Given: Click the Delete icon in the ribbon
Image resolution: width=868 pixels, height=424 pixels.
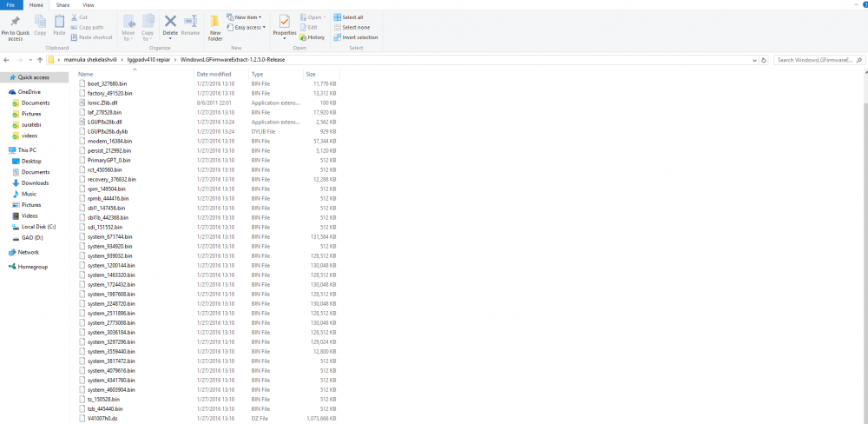Looking at the screenshot, I should [x=170, y=23].
